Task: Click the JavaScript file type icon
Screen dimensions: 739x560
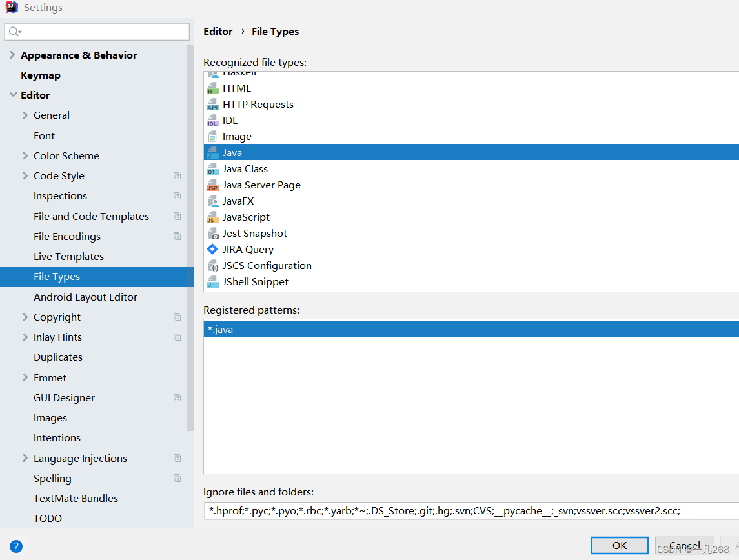Action: coord(214,217)
